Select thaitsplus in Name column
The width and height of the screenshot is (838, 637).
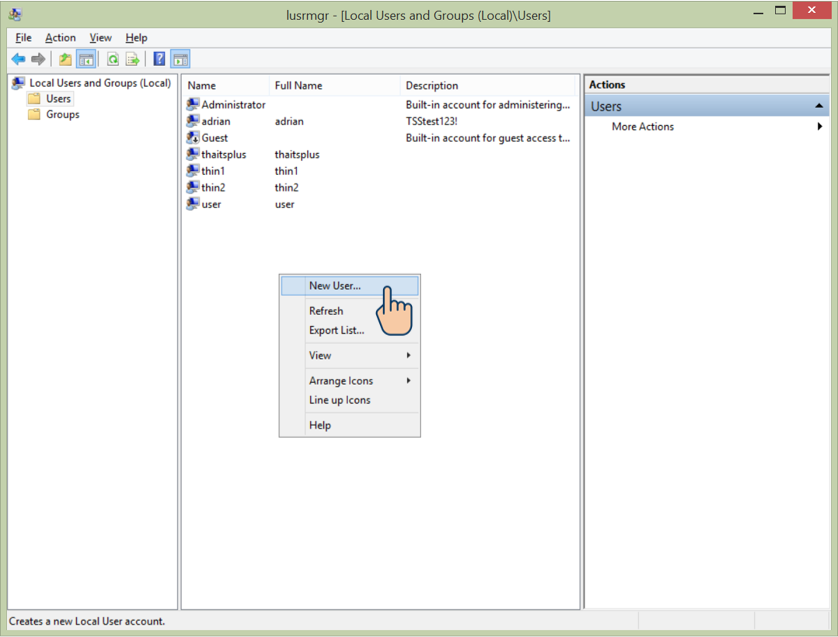pyautogui.click(x=223, y=154)
